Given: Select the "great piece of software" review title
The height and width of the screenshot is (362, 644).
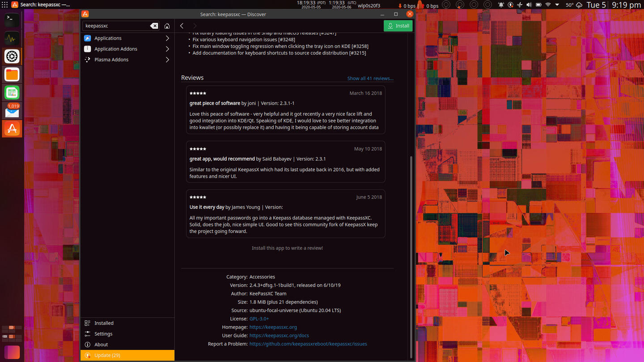Looking at the screenshot, I should coord(215,103).
